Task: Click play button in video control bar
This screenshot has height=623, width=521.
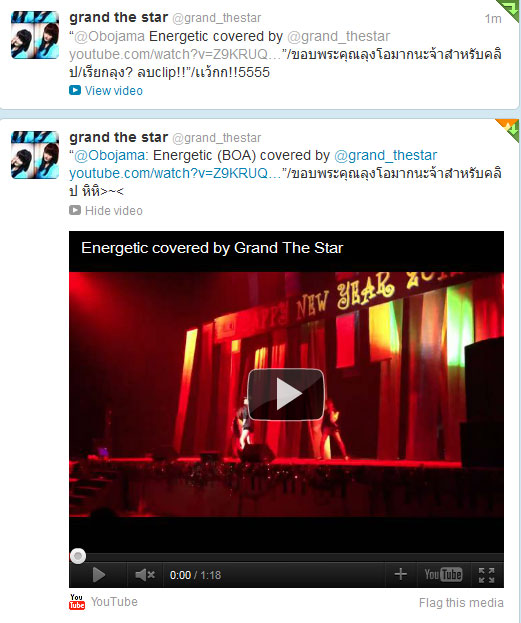Action: click(98, 575)
